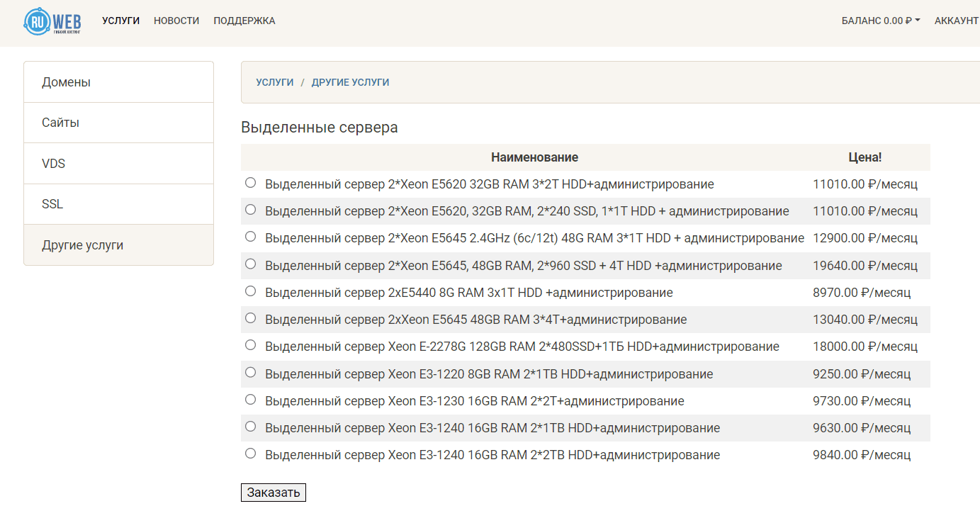Image resolution: width=980 pixels, height=506 pixels.
Task: Select the Xeon E-2278G 128GB server radio
Action: 249,344
